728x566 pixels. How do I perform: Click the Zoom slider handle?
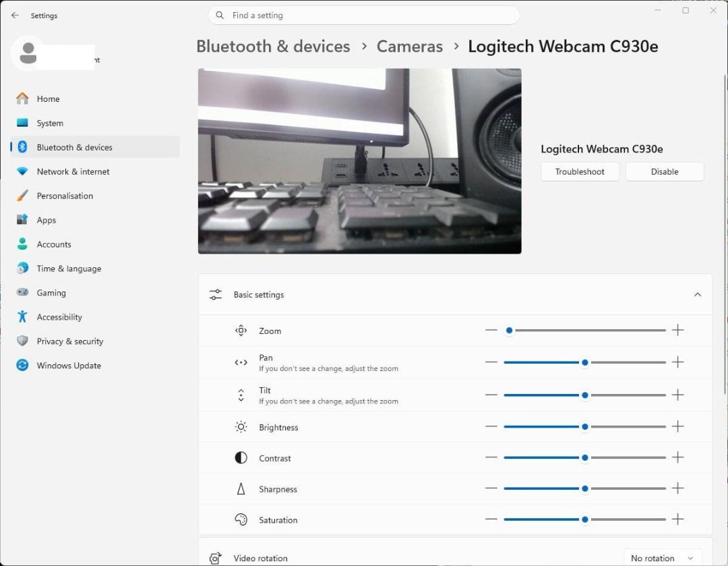click(x=510, y=331)
